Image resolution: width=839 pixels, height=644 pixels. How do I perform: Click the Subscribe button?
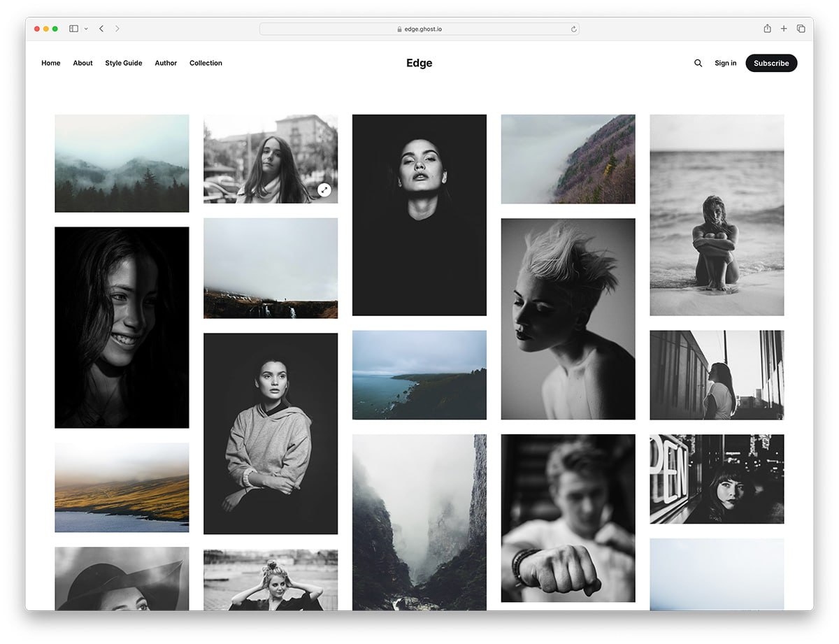tap(771, 63)
